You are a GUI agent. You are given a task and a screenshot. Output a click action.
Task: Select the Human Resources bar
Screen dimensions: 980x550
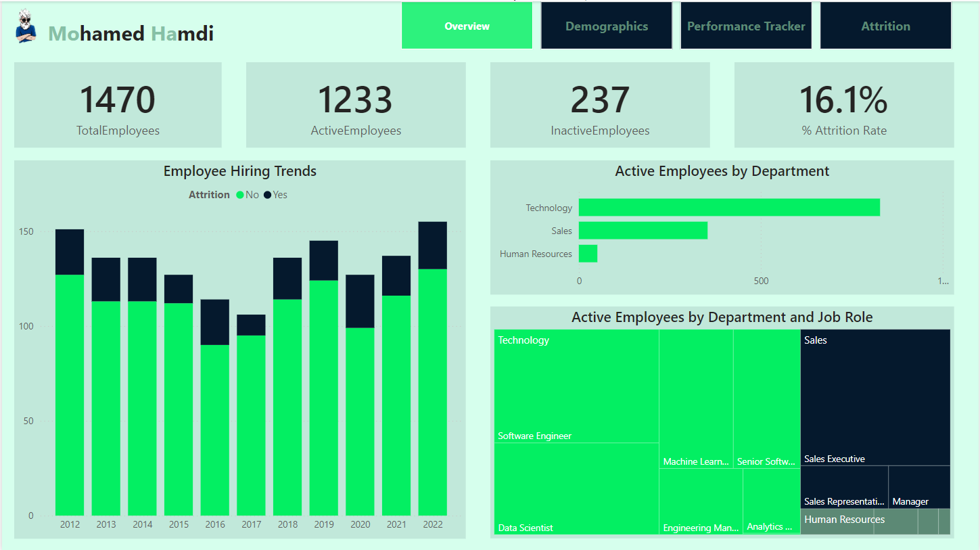[x=588, y=254]
